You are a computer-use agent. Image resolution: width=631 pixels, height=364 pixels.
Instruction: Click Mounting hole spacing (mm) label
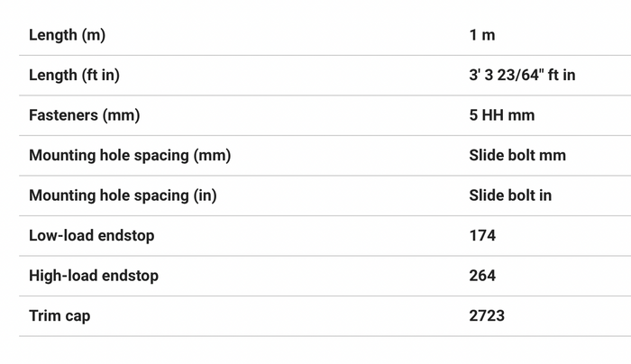click(130, 156)
